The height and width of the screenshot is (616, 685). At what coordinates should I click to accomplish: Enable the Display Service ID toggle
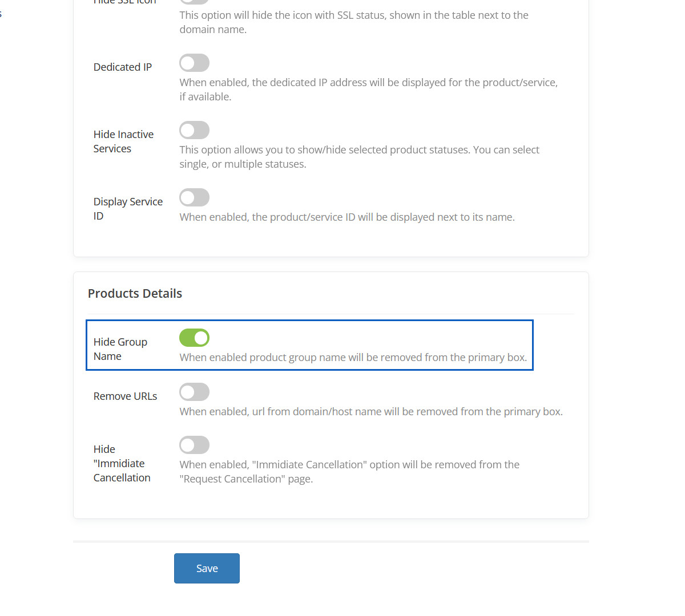click(194, 197)
